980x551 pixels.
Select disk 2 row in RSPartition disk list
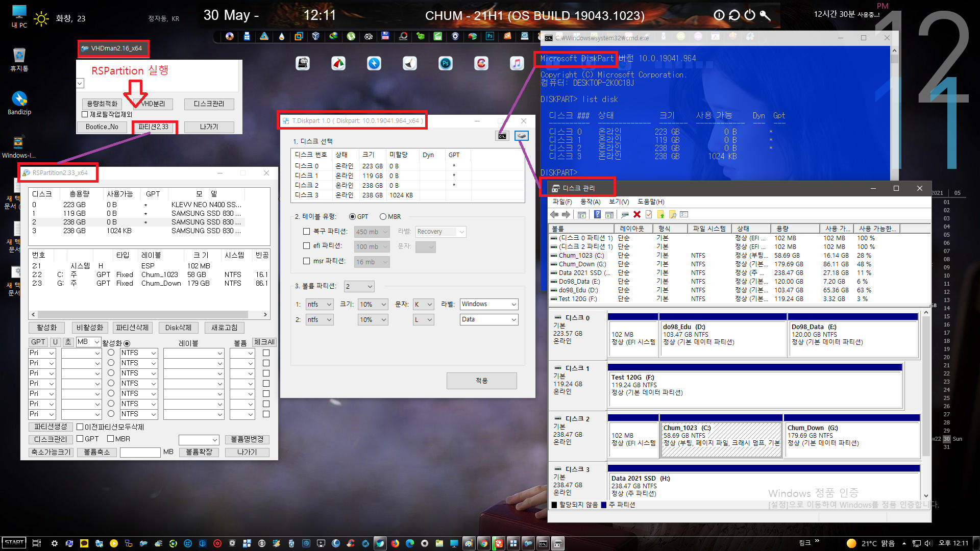point(137,222)
